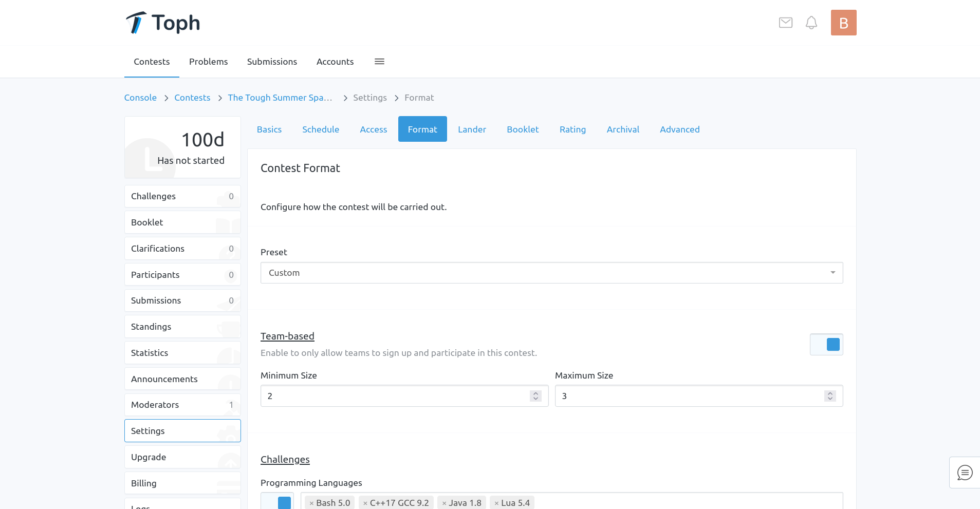Switch to the Access settings tab
This screenshot has height=509, width=980.
pyautogui.click(x=373, y=129)
